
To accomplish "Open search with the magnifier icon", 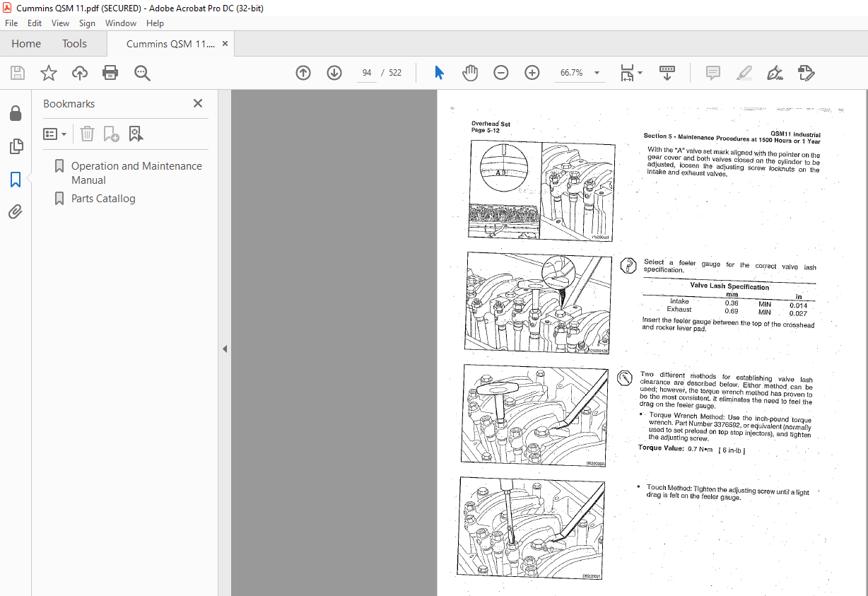I will click(142, 73).
